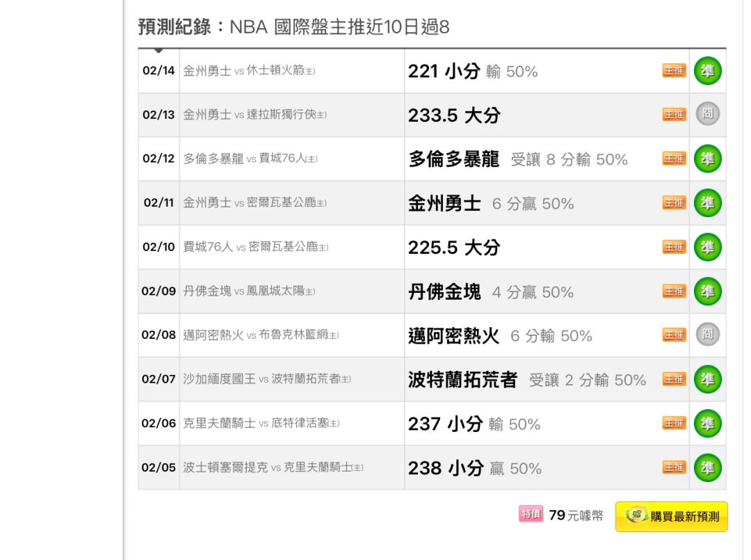This screenshot has height=560, width=751.
Task: Click the orange 主推 tag on 02/14 row
Action: tap(674, 71)
